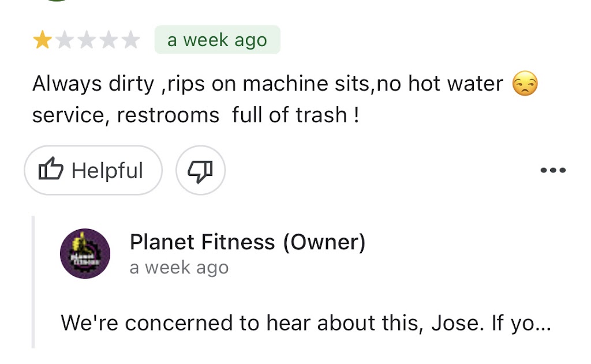Click the gray vertical bar beside owner reply
Screen dimensions: 591x364
[33, 282]
